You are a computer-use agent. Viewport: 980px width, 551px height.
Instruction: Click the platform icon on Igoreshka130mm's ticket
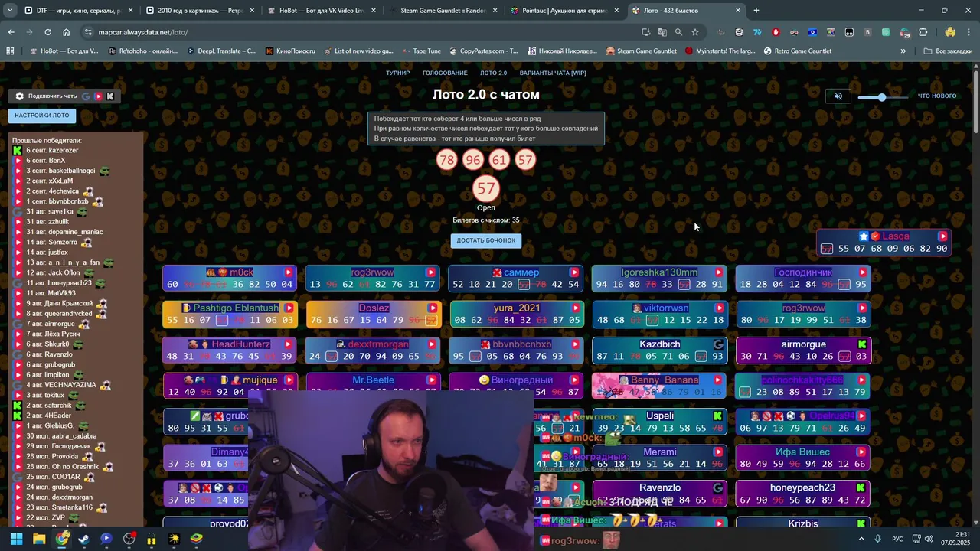(718, 272)
